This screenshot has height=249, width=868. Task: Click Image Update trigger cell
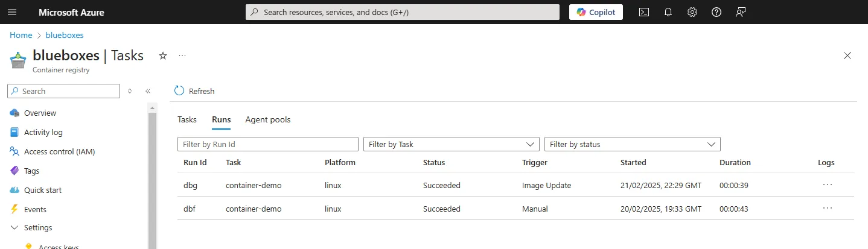546,185
